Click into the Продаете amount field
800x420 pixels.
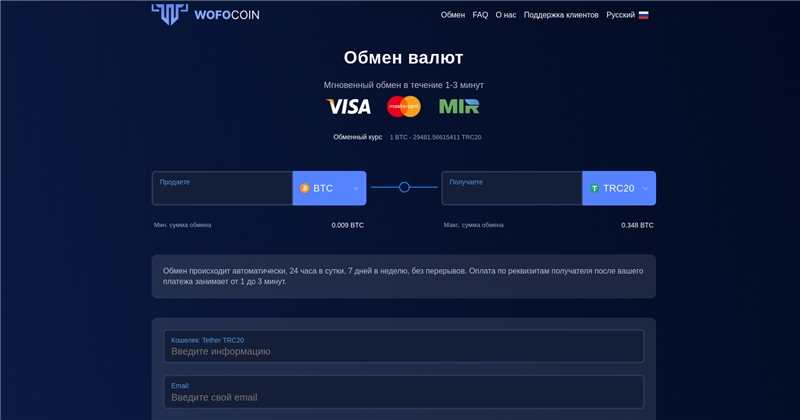pos(222,188)
